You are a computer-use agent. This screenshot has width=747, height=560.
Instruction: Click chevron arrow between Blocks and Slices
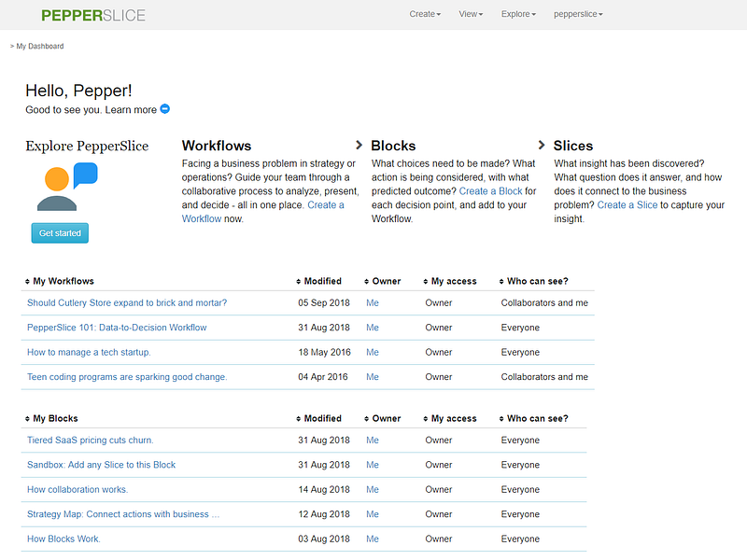point(542,145)
